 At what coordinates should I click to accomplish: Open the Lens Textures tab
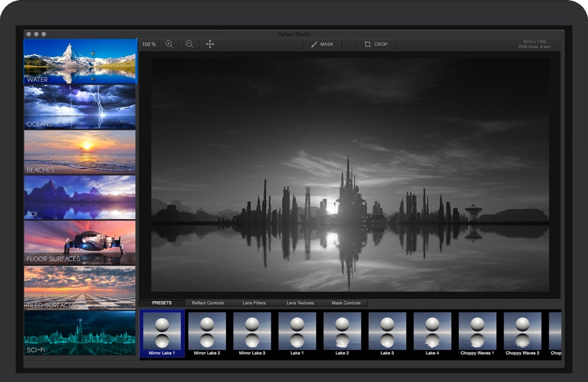300,303
